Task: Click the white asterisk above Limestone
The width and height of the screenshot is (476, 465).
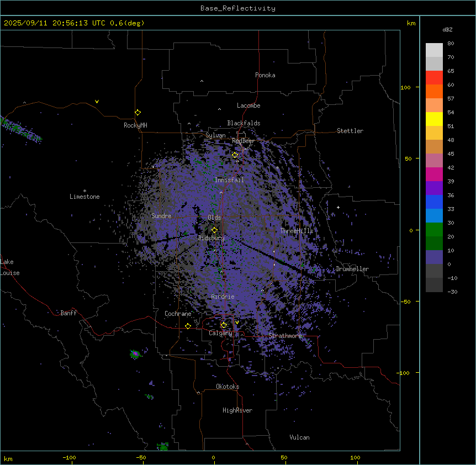Action: (x=84, y=191)
